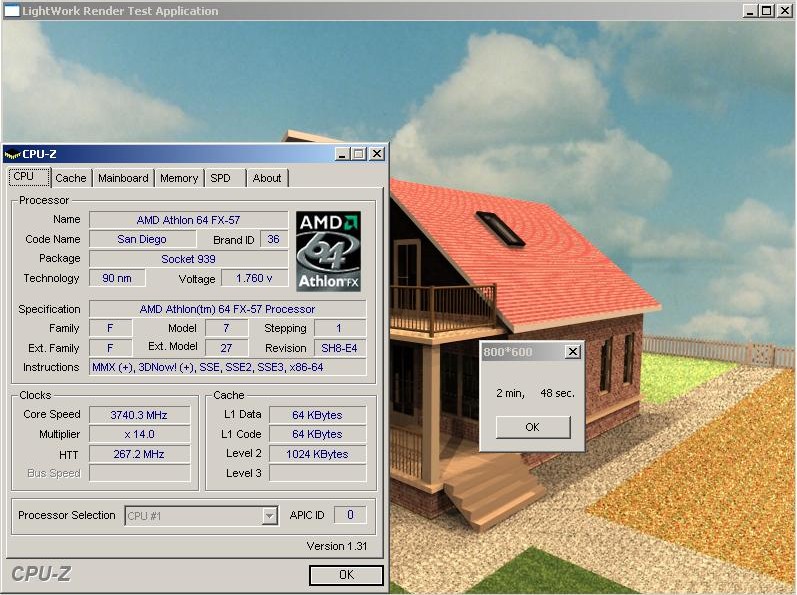Click the '2 min, 48 sec.' render time text
The width and height of the screenshot is (797, 595).
coord(535,393)
